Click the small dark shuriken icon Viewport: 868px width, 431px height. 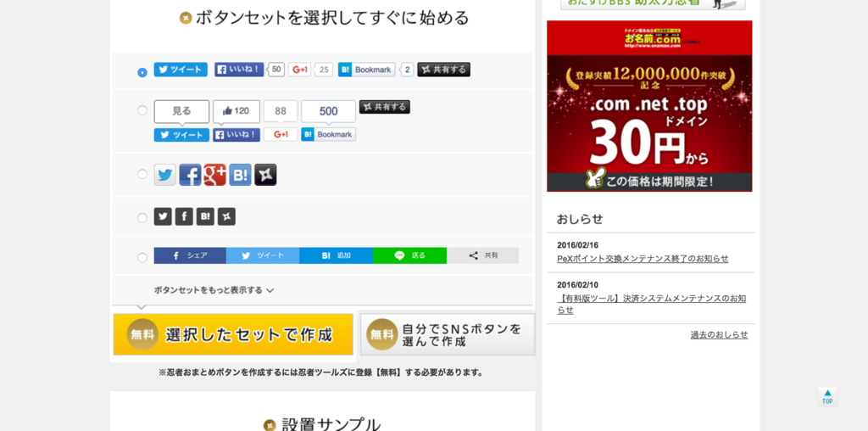click(226, 216)
